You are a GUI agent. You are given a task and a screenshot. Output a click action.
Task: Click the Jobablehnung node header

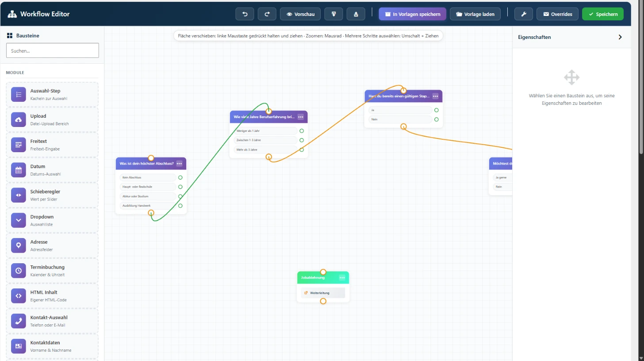pyautogui.click(x=323, y=277)
